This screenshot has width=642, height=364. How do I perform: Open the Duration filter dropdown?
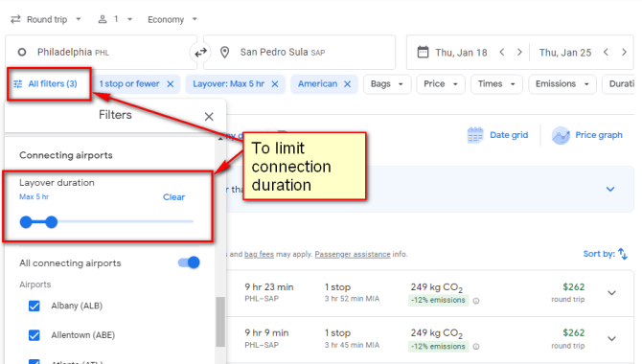click(x=618, y=84)
